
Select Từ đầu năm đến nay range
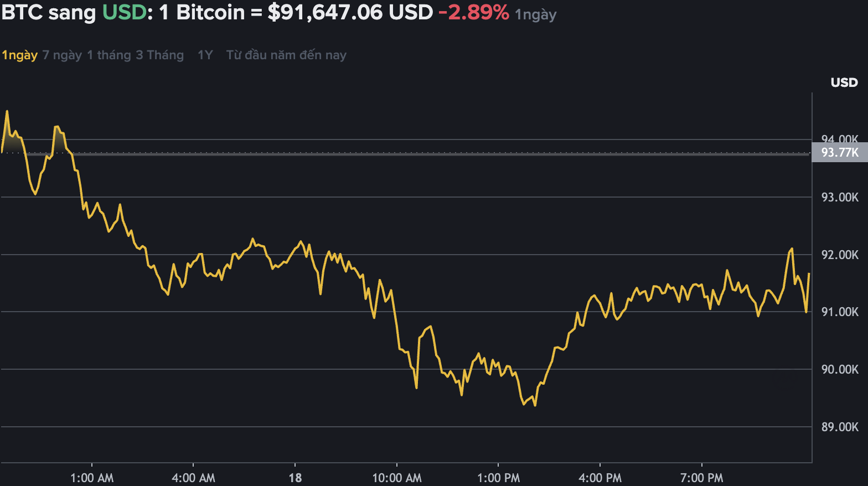286,55
